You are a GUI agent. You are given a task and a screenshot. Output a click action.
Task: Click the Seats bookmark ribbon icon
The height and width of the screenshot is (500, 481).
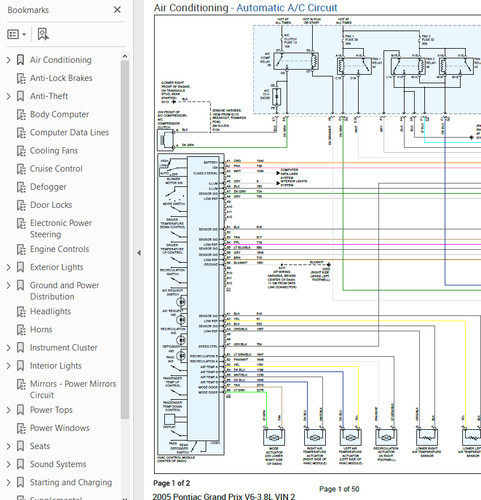click(x=21, y=446)
